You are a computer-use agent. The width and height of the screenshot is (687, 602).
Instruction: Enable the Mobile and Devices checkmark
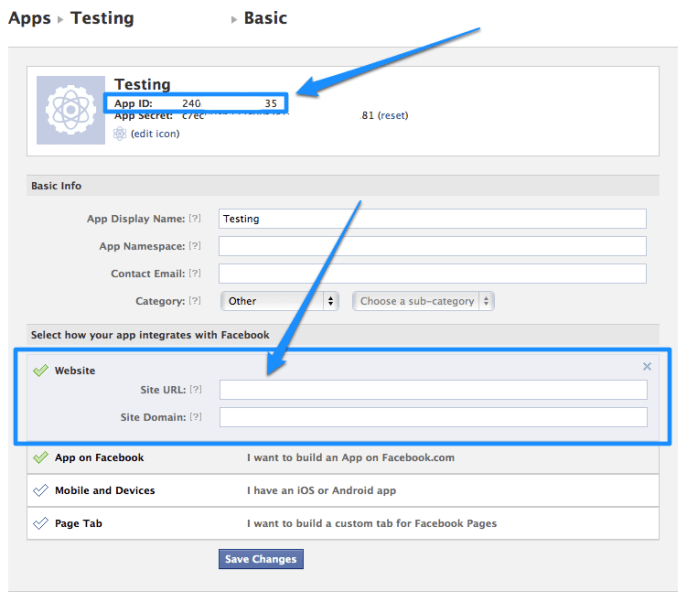pyautogui.click(x=40, y=491)
